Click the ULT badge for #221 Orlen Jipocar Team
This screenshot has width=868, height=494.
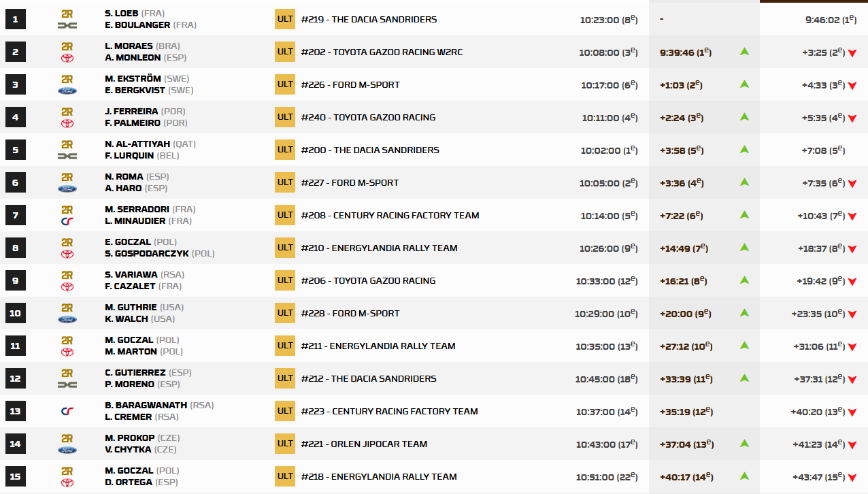[x=285, y=444]
